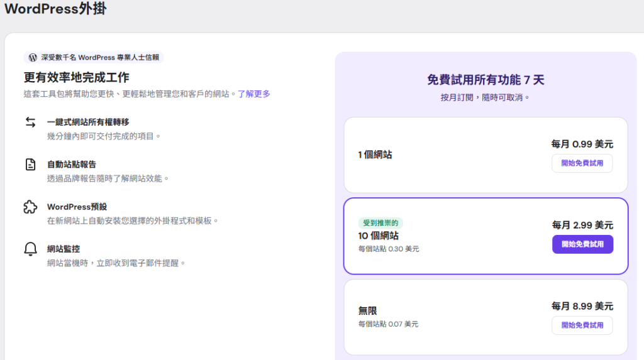Click the transfer arrows icon
This screenshot has width=644, height=360.
click(30, 122)
